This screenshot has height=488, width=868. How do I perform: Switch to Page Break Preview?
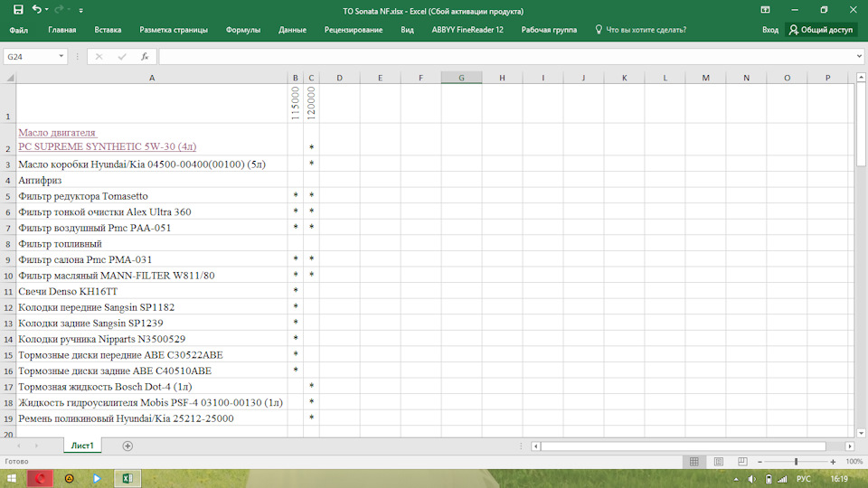pyautogui.click(x=742, y=462)
